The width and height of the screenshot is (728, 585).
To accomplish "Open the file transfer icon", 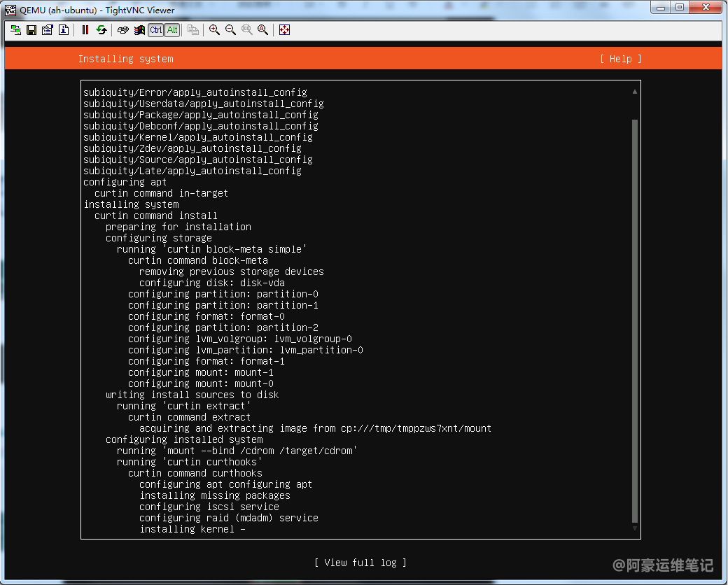I will 193,30.
